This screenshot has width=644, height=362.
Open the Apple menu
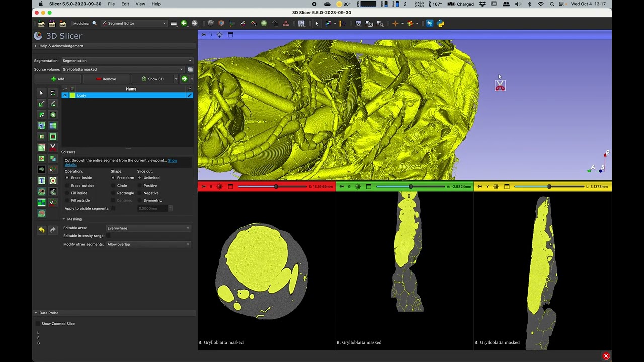pyautogui.click(x=40, y=4)
